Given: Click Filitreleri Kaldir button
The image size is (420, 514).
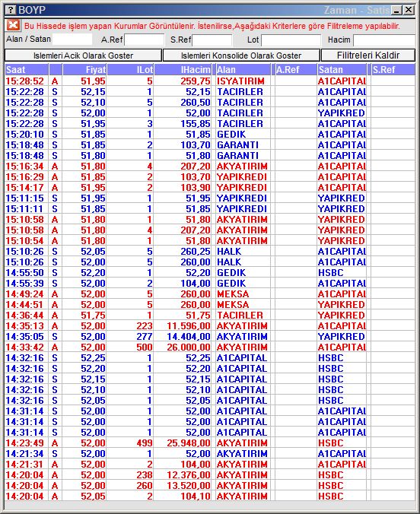Looking at the screenshot, I should coord(368,55).
